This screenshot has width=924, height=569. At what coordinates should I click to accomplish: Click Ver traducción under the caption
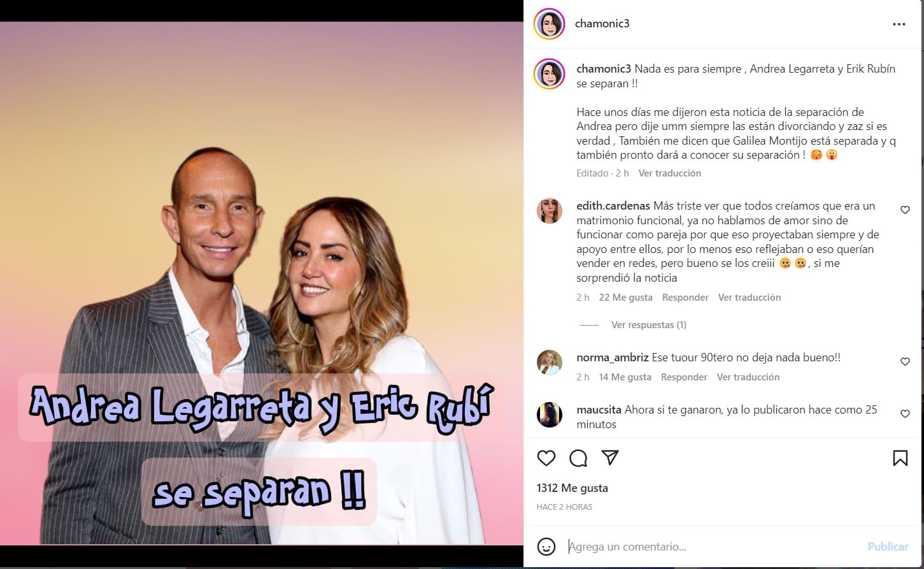(670, 173)
